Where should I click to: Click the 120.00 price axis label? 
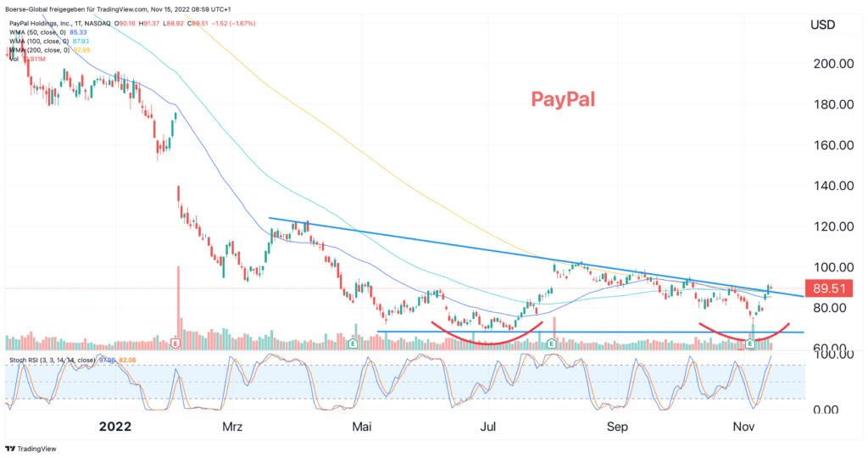click(x=833, y=226)
